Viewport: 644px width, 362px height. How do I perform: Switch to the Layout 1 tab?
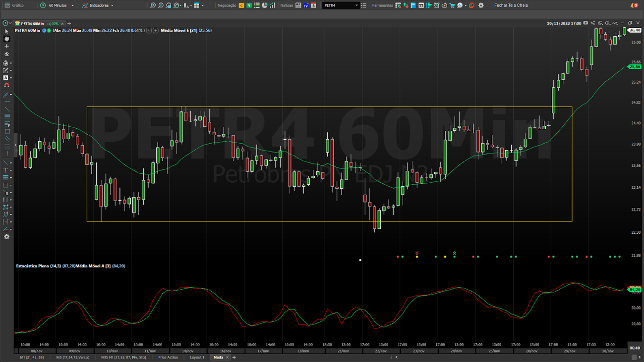[x=197, y=357]
